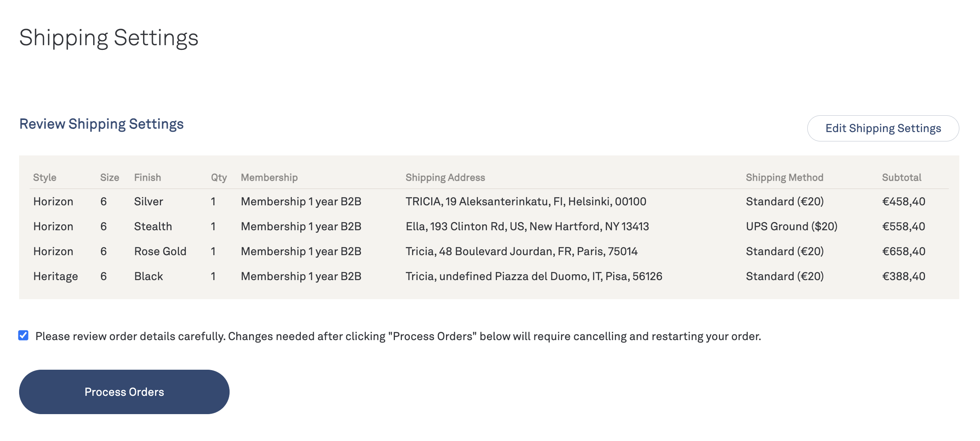980x441 pixels.
Task: Click the UPS Ground ($20) shipping method
Action: click(x=791, y=226)
